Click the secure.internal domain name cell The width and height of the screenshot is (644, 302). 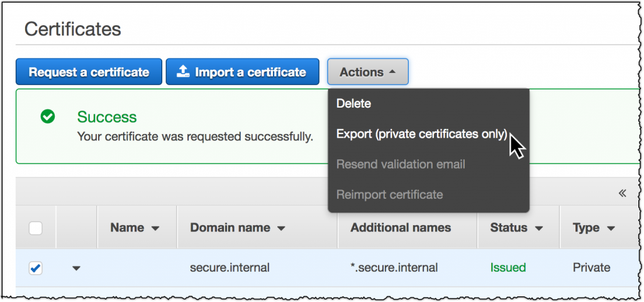(230, 267)
